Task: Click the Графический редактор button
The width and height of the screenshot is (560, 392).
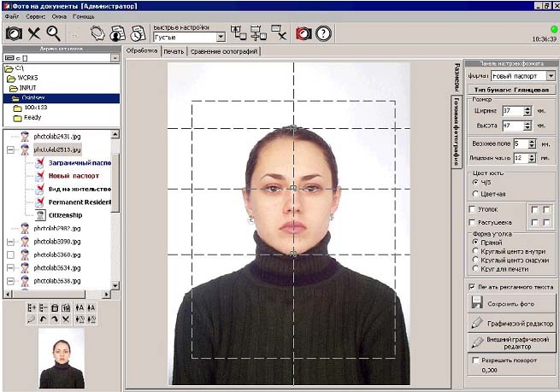Action: click(x=511, y=324)
